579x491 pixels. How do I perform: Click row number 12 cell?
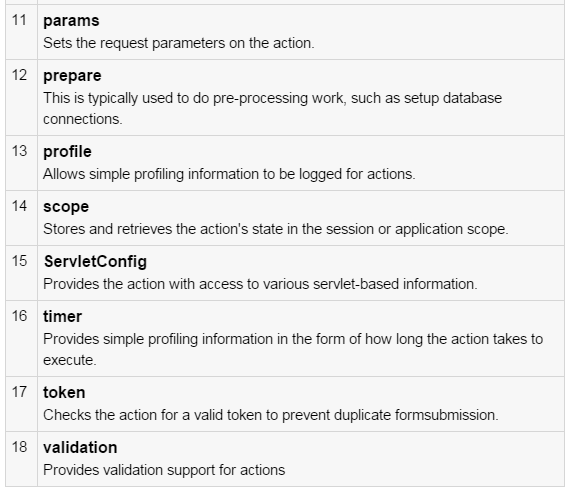coord(21,98)
